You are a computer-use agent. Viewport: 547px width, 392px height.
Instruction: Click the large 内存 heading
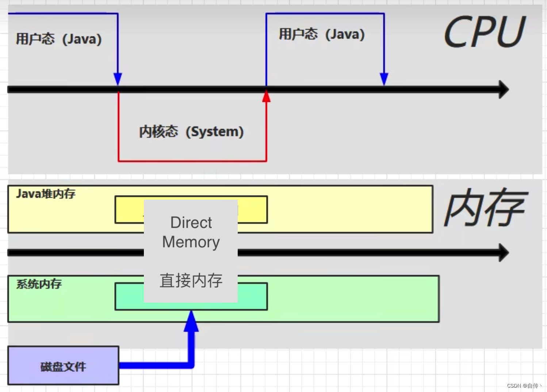(x=486, y=208)
